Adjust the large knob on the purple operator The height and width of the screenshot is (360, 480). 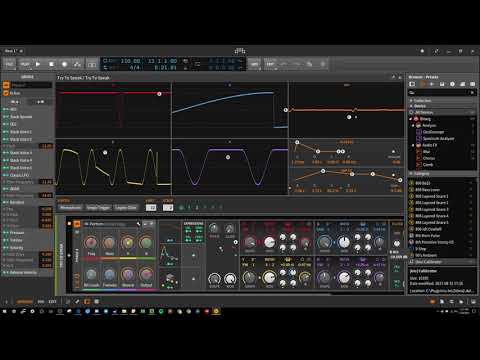coord(344,277)
